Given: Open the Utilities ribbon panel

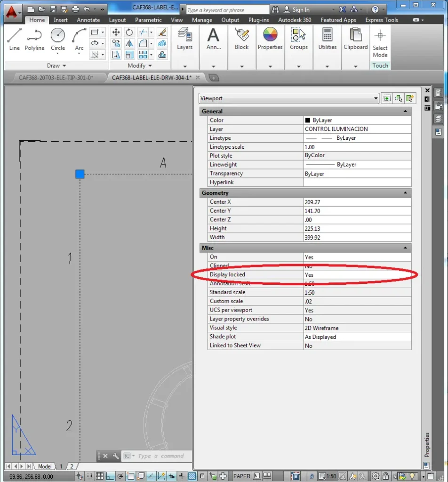Looking at the screenshot, I should click(327, 39).
